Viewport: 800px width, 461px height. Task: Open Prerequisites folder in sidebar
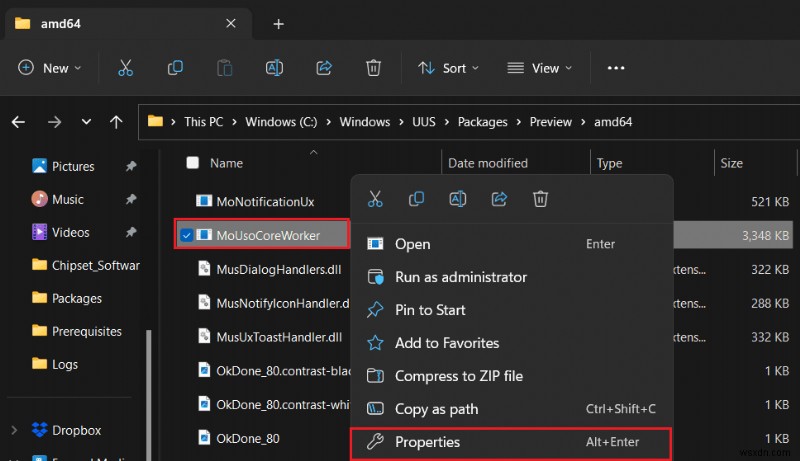(x=77, y=331)
